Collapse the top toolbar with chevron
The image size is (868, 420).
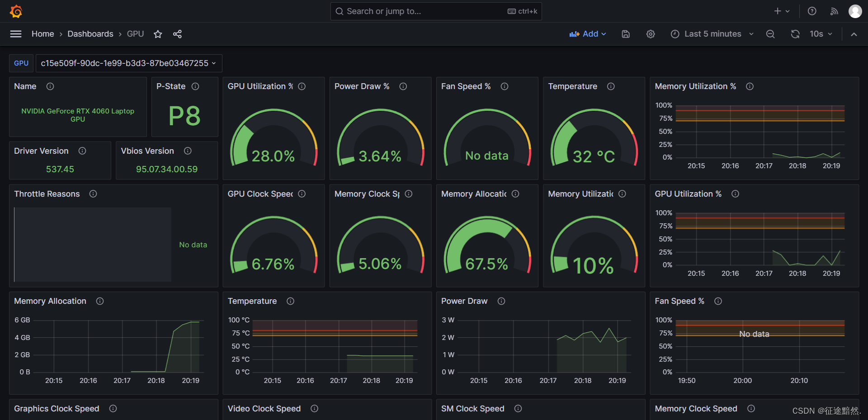point(854,34)
